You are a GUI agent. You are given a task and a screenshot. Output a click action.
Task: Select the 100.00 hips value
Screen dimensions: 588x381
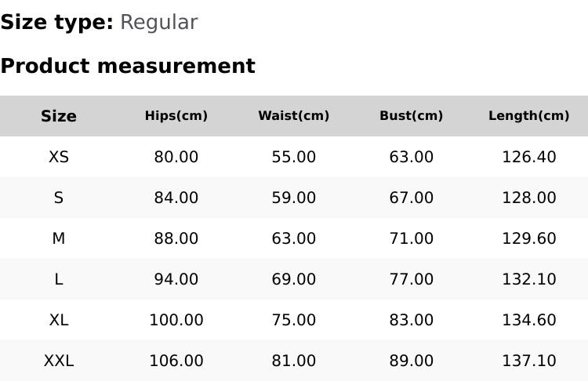click(176, 320)
